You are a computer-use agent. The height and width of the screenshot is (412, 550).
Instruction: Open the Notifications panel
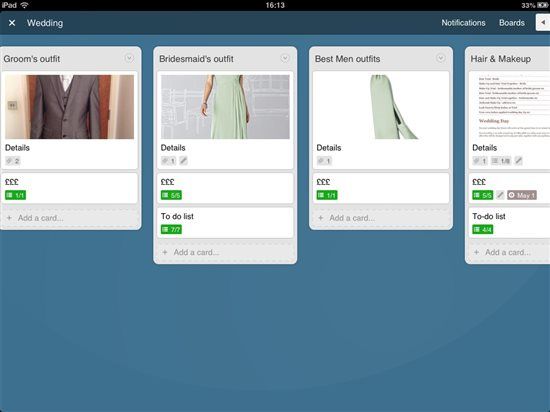click(x=463, y=23)
